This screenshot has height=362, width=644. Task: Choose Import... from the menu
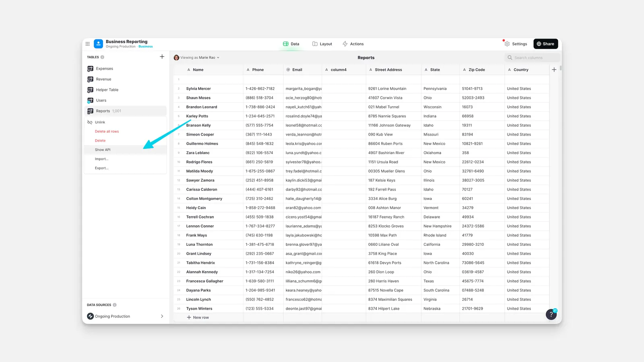125,159
